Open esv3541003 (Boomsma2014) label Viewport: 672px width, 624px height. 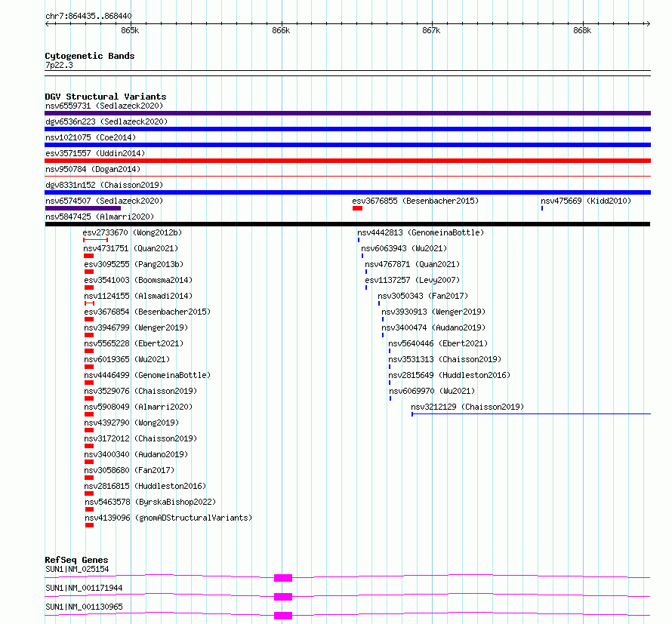[138, 280]
